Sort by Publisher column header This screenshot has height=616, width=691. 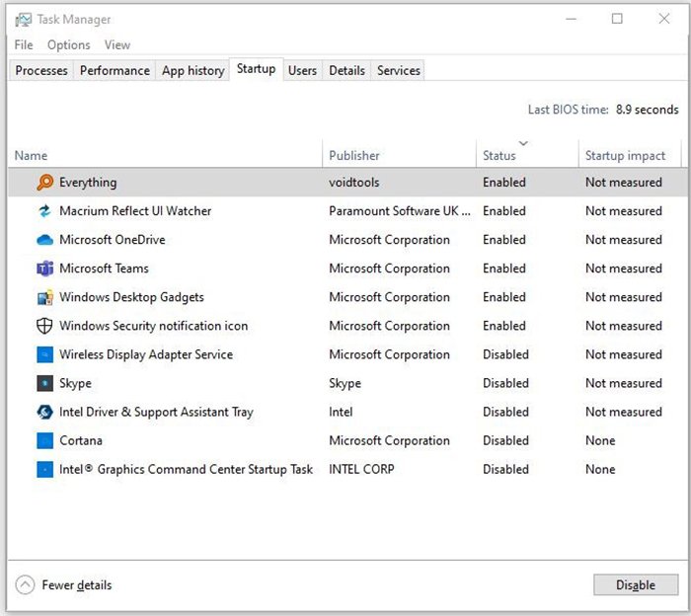354,155
